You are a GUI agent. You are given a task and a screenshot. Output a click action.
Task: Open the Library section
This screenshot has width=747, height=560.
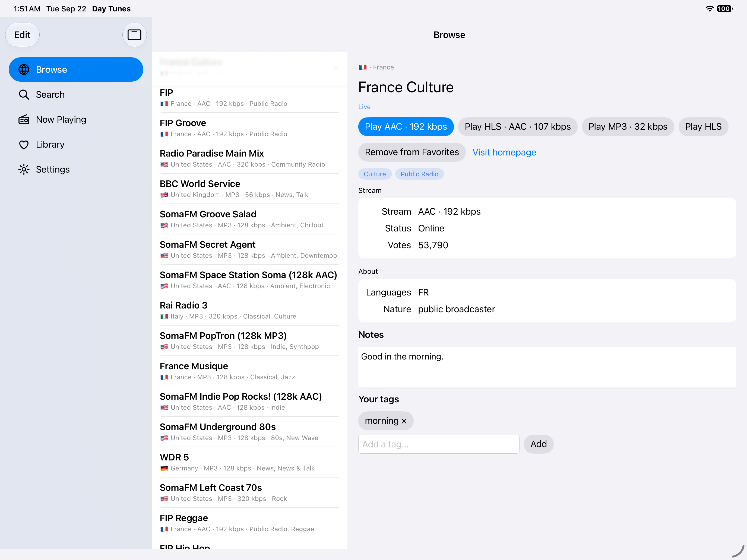(76, 144)
